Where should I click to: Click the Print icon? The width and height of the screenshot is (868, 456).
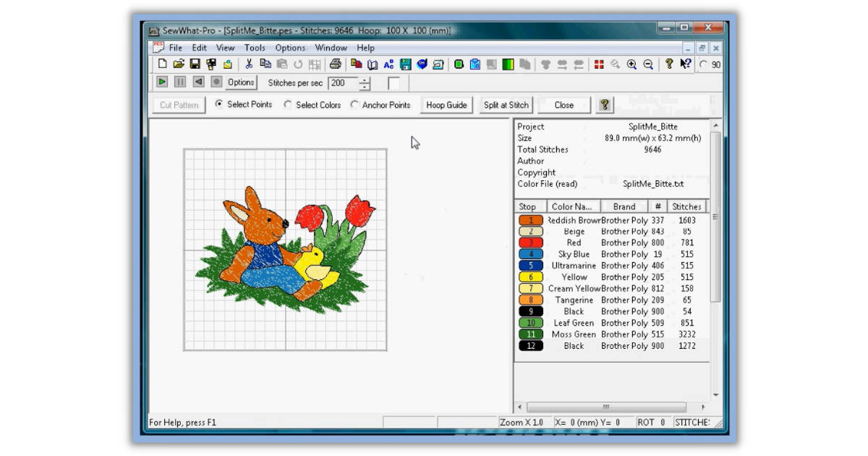point(335,64)
